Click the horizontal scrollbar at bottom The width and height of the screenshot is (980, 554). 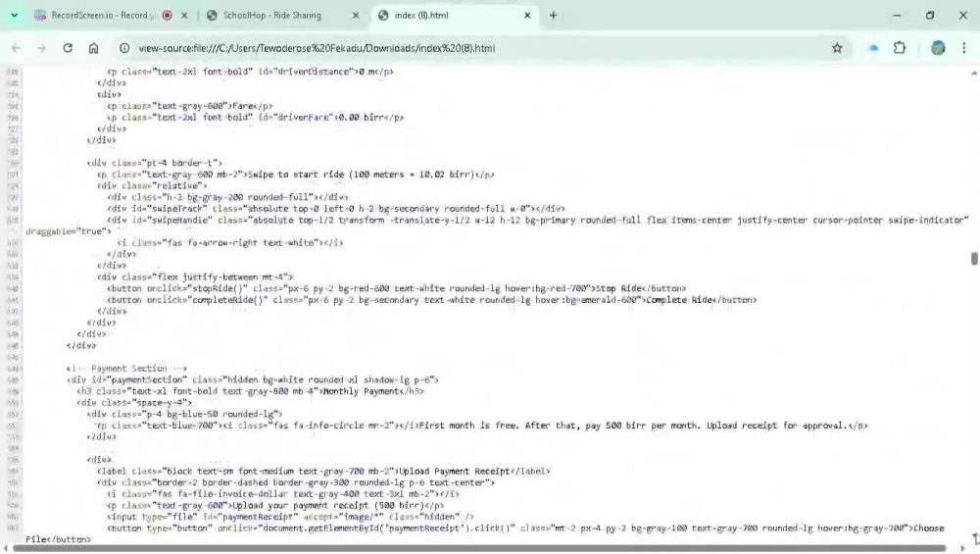(x=479, y=548)
